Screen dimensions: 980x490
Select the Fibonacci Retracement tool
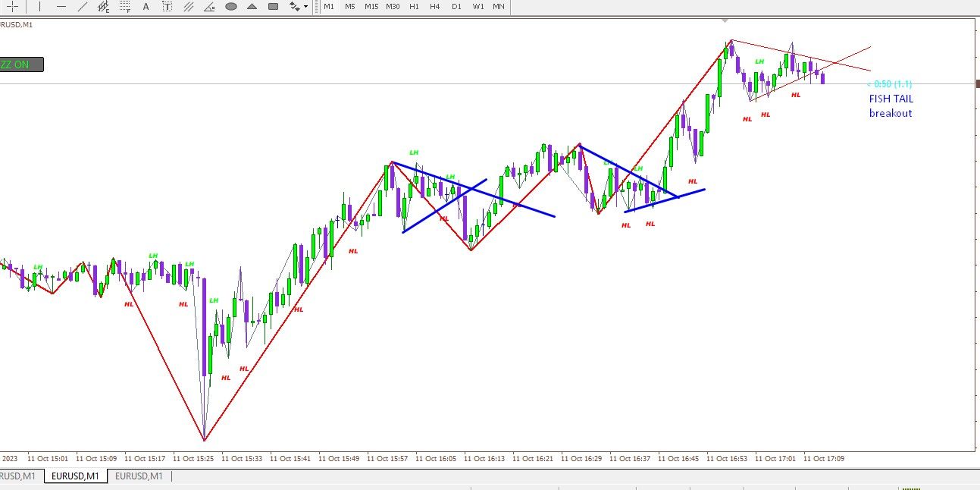[x=125, y=6]
